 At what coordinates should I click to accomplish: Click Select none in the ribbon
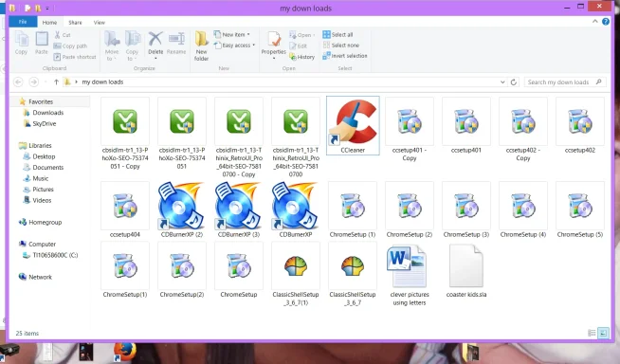pos(341,45)
